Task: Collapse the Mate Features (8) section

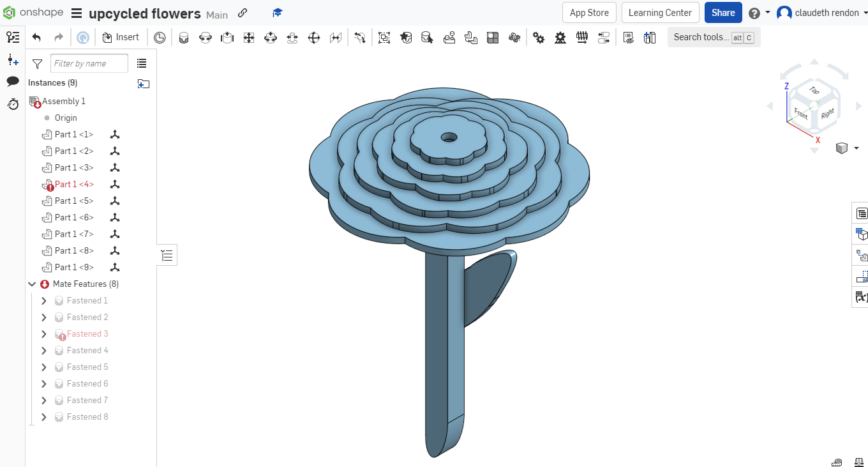Action: [31, 284]
